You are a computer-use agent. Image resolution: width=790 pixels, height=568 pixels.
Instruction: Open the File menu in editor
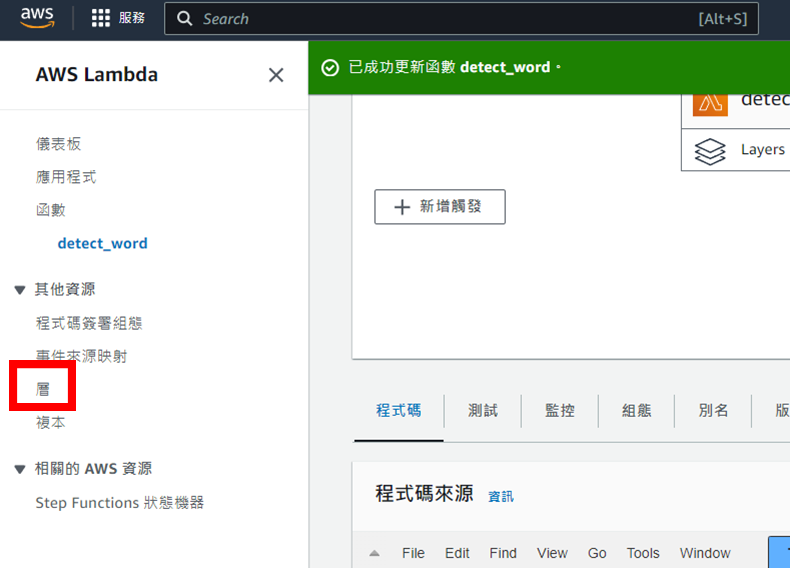[x=413, y=553]
